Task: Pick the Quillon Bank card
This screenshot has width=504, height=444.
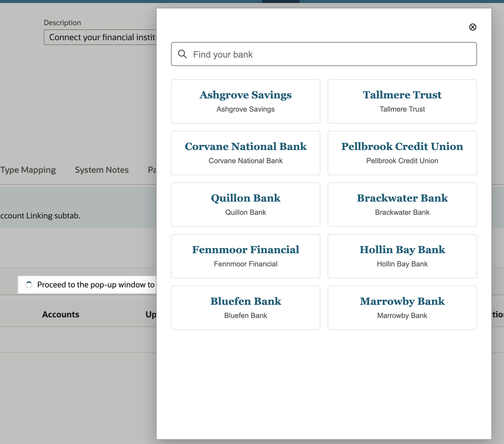Action: point(245,205)
